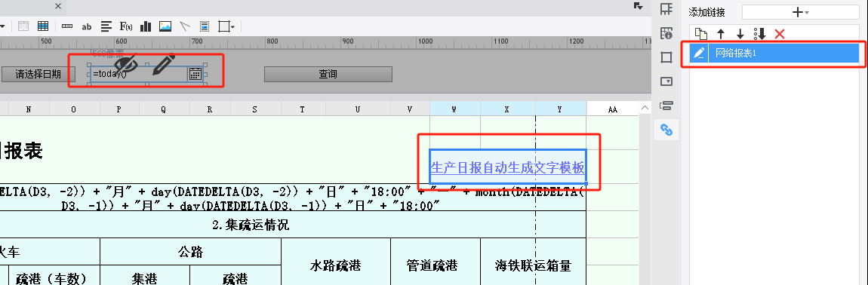Insert a chart via bar chart icon
868x285 pixels.
click(x=146, y=26)
